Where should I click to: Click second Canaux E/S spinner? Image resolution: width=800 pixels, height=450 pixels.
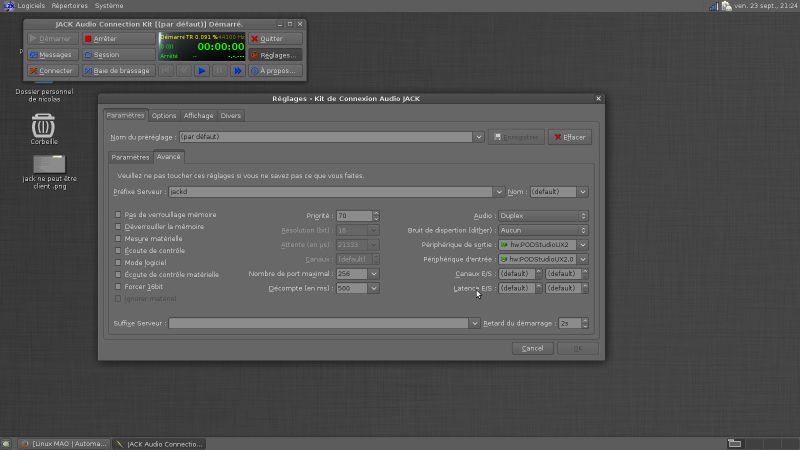click(x=566, y=274)
